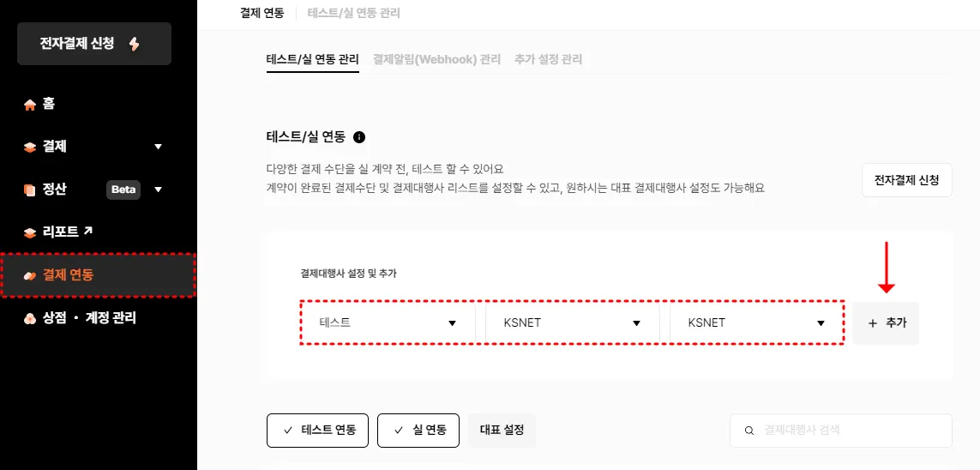980x470 pixels.
Task: Click the info icon next to 테스트/실 연동
Action: [359, 137]
